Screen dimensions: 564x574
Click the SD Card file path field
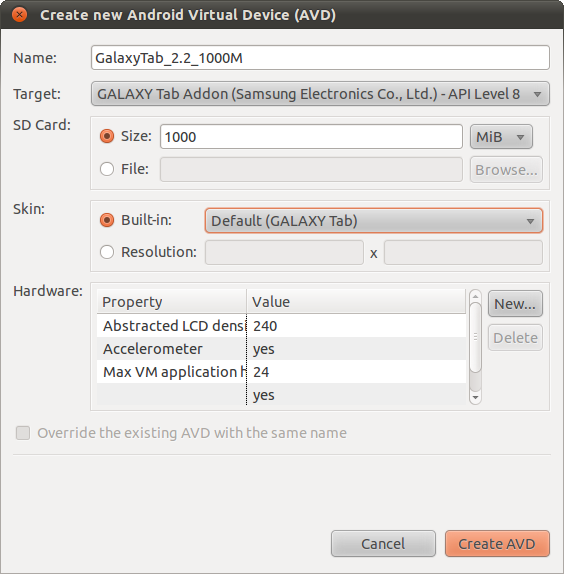311,169
